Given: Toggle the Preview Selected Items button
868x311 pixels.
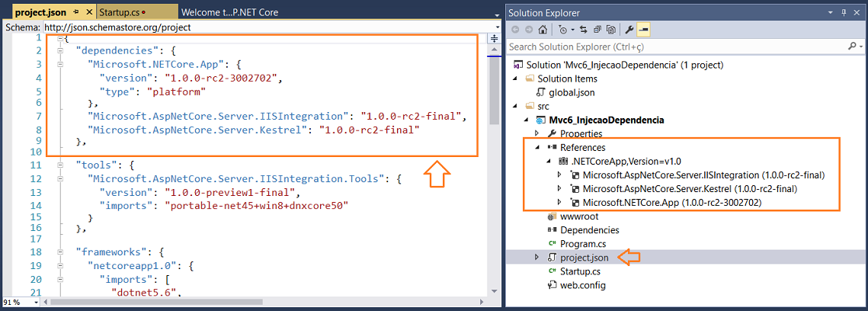Looking at the screenshot, I should pos(643,29).
